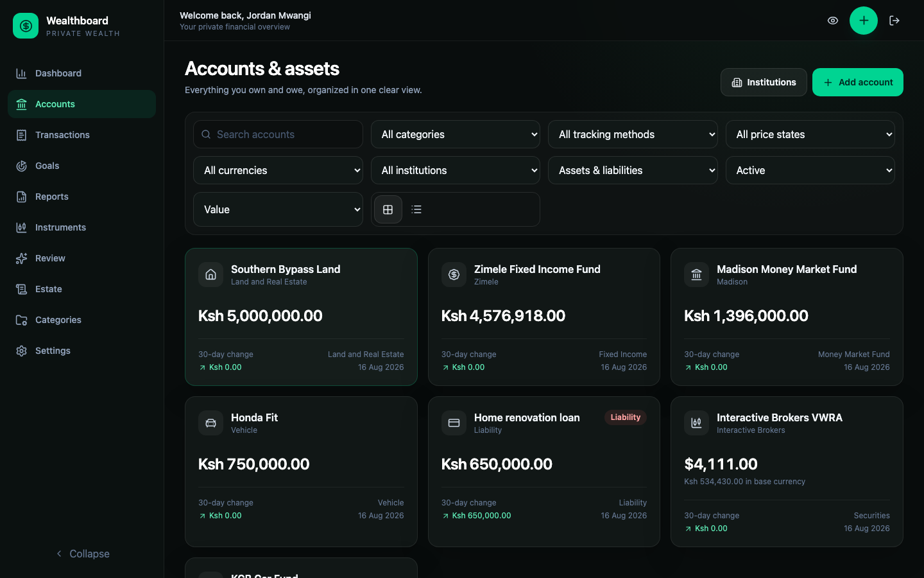Click the Fixed Income category label
This screenshot has height=578, width=924.
[x=623, y=355]
